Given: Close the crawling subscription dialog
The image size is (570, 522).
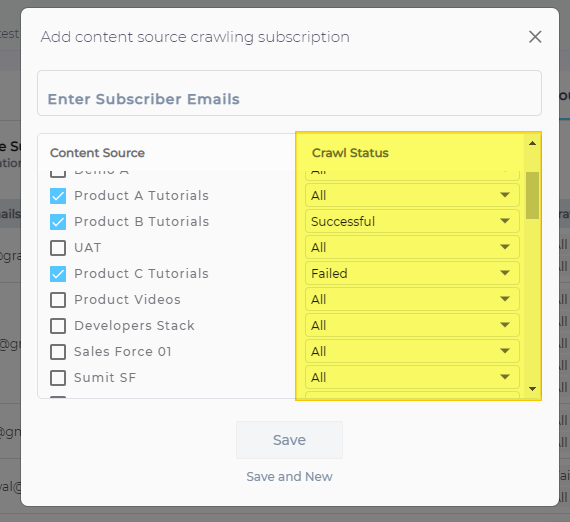Looking at the screenshot, I should [535, 37].
